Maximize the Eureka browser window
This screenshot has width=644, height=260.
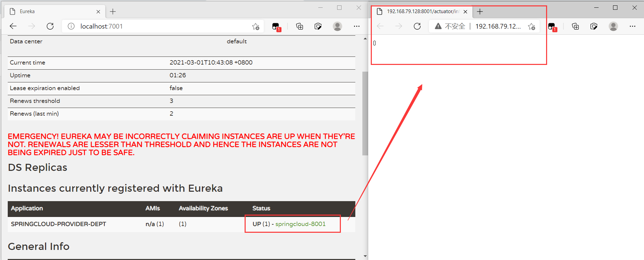[x=339, y=7]
